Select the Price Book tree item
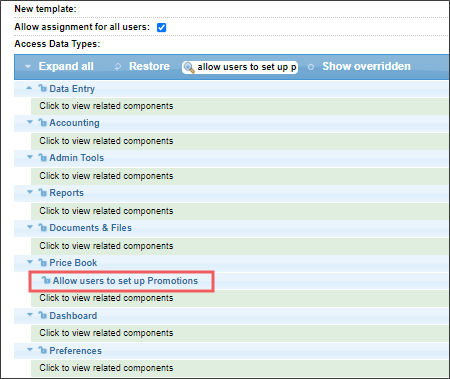The height and width of the screenshot is (379, 450). [x=73, y=263]
